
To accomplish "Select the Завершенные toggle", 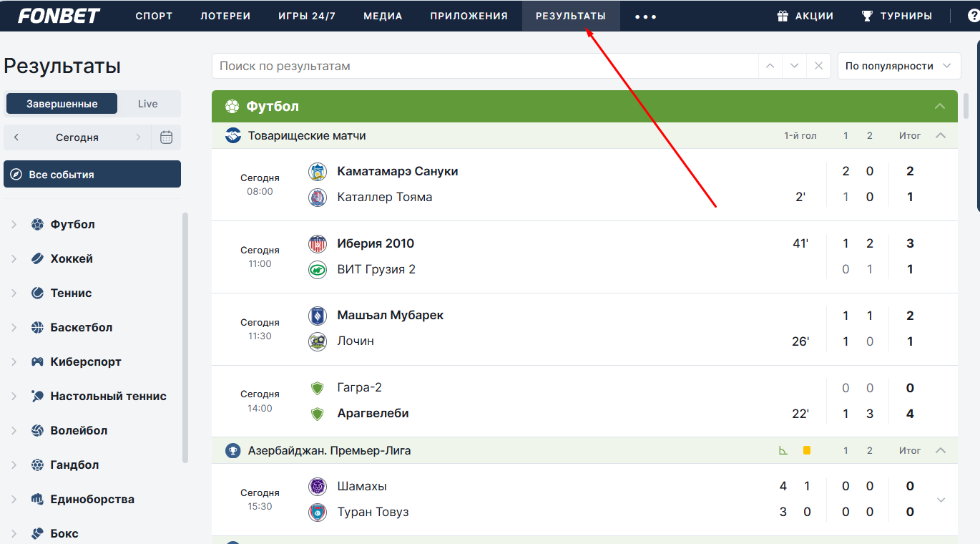I will pyautogui.click(x=62, y=104).
